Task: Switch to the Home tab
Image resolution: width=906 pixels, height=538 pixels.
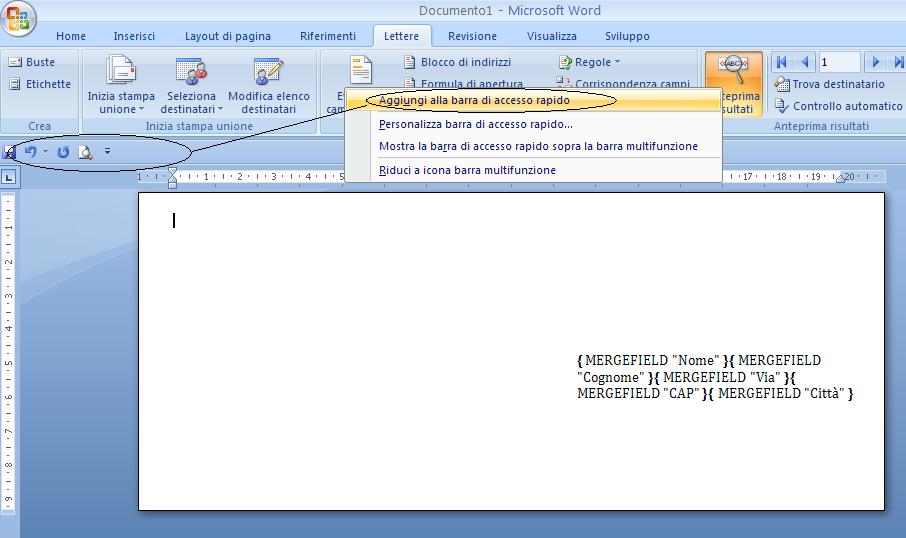Action: [x=70, y=36]
